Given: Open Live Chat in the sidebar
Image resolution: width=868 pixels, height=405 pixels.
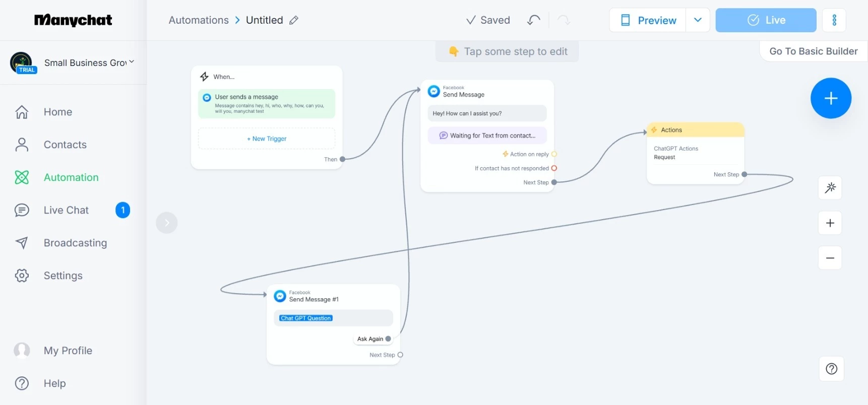Looking at the screenshot, I should pyautogui.click(x=66, y=210).
